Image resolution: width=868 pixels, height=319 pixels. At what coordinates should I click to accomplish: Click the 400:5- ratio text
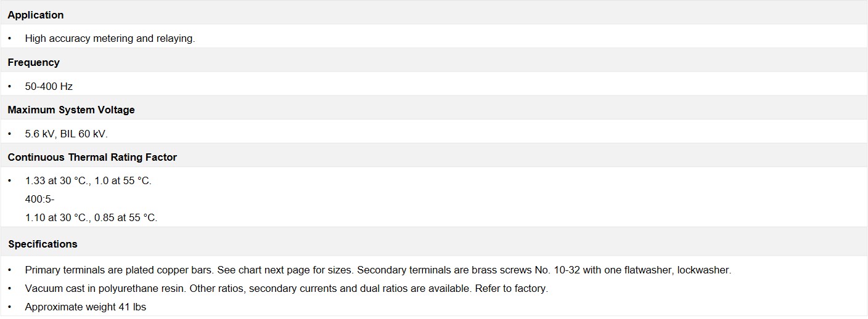click(39, 199)
